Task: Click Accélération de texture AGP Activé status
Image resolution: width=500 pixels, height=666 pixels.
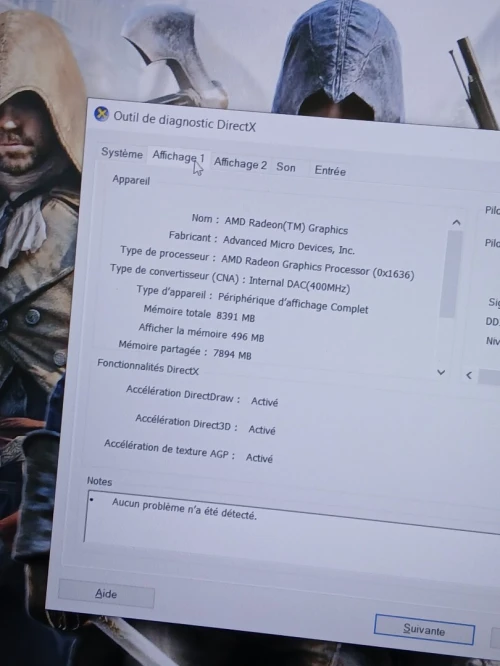Action: [259, 457]
